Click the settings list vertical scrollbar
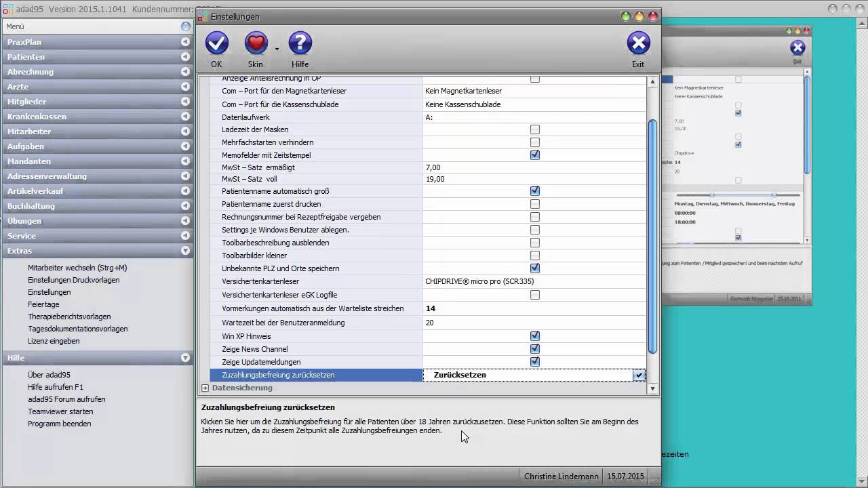Image resolution: width=868 pixels, height=488 pixels. 652,237
